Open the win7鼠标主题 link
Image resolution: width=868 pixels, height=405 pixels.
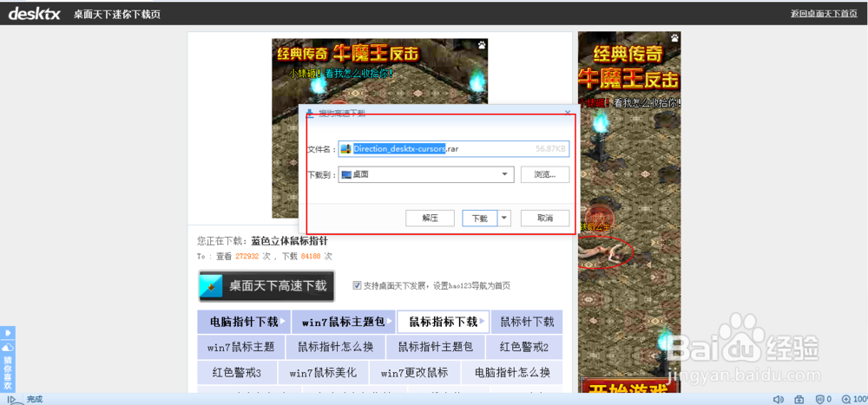pos(240,348)
